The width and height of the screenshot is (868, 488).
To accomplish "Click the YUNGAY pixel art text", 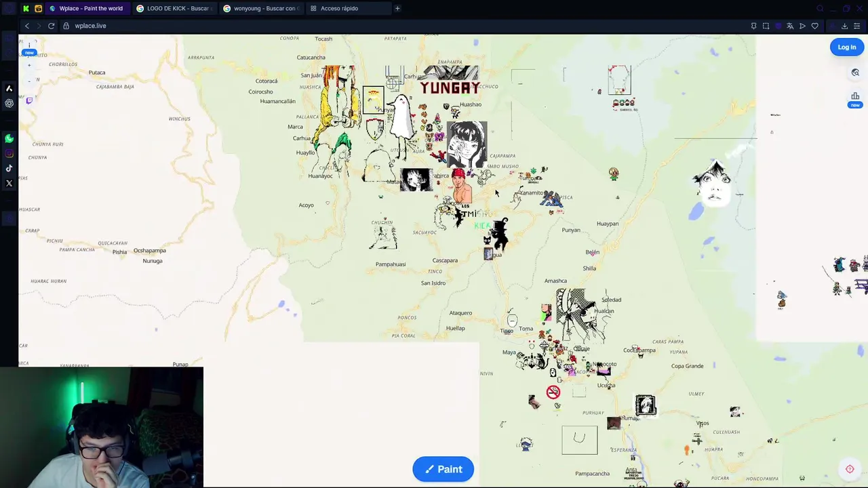I will click(x=449, y=88).
